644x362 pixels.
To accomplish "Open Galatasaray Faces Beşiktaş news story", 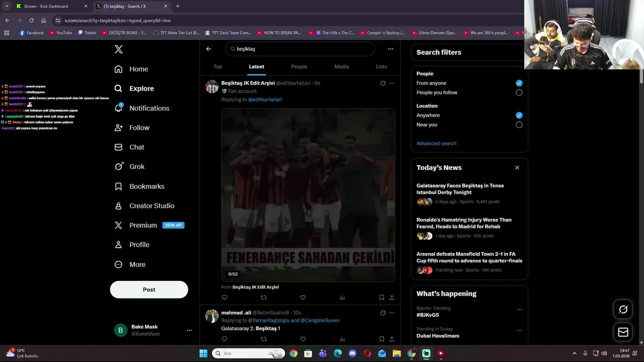I will pyautogui.click(x=469, y=194).
